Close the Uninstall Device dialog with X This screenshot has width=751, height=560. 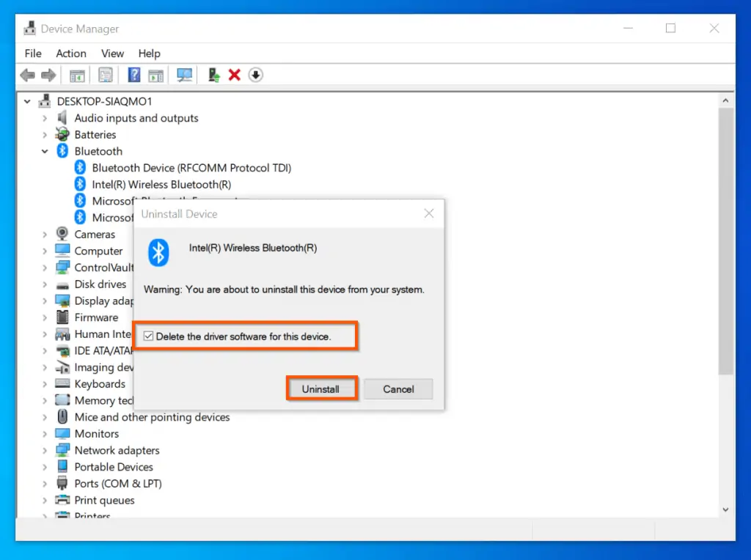pos(429,213)
